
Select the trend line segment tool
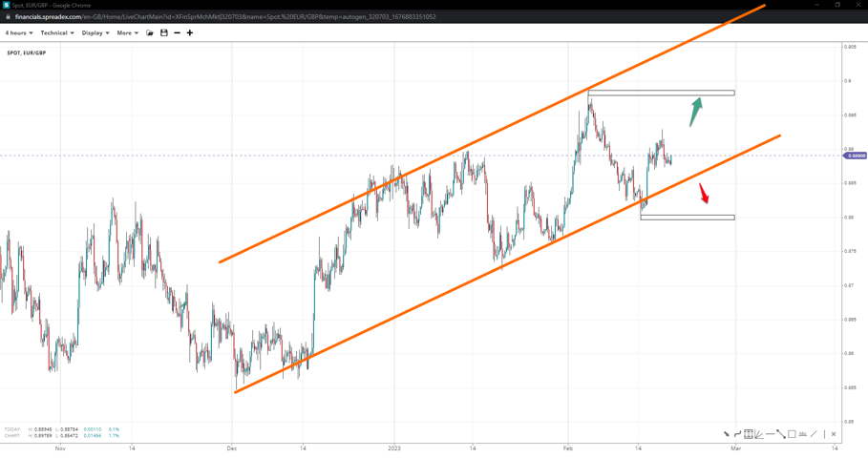781,434
